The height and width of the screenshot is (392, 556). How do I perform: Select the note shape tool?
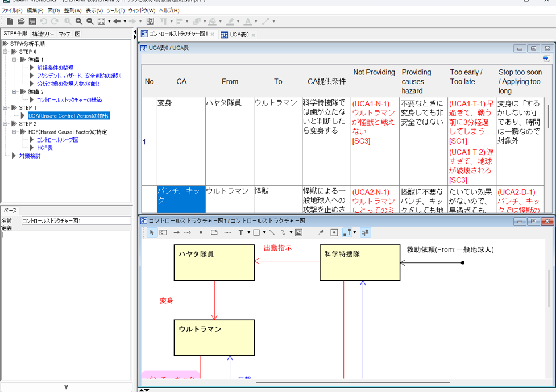pyautogui.click(x=214, y=232)
